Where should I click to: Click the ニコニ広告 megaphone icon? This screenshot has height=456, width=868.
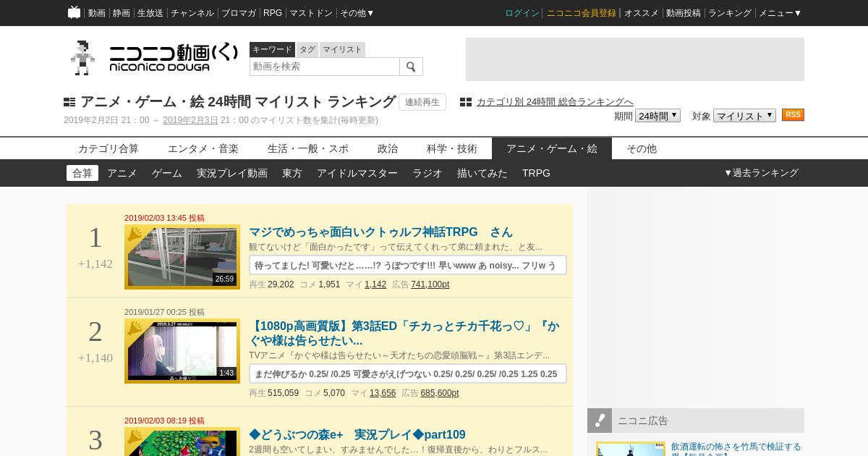(600, 421)
